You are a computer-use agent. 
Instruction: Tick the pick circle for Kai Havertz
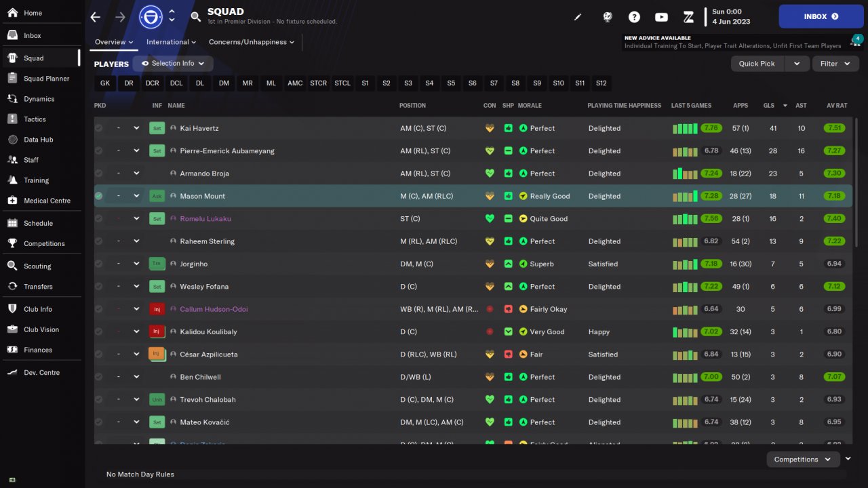pyautogui.click(x=99, y=128)
